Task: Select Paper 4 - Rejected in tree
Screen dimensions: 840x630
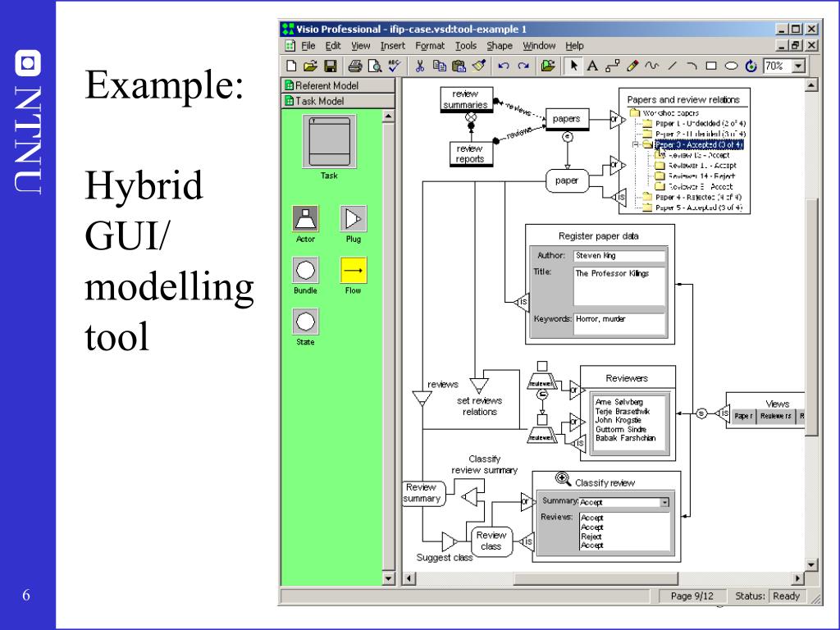Action: tap(698, 197)
